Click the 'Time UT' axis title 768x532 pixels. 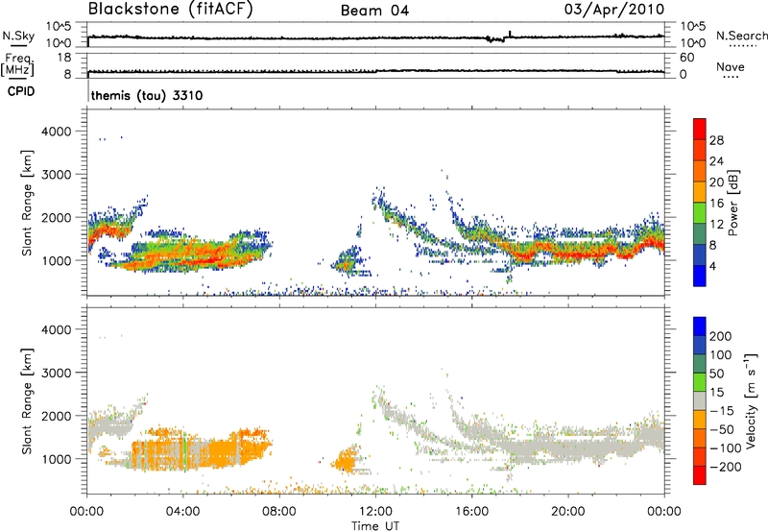[375, 526]
